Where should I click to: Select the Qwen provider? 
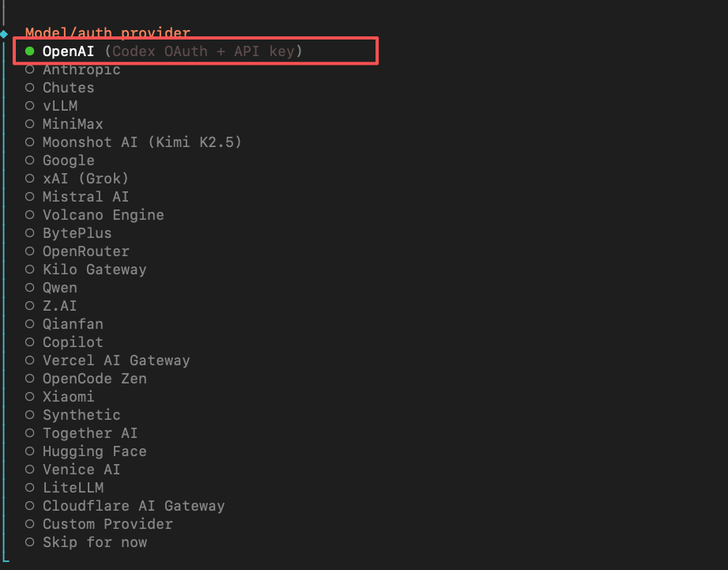pyautogui.click(x=60, y=288)
